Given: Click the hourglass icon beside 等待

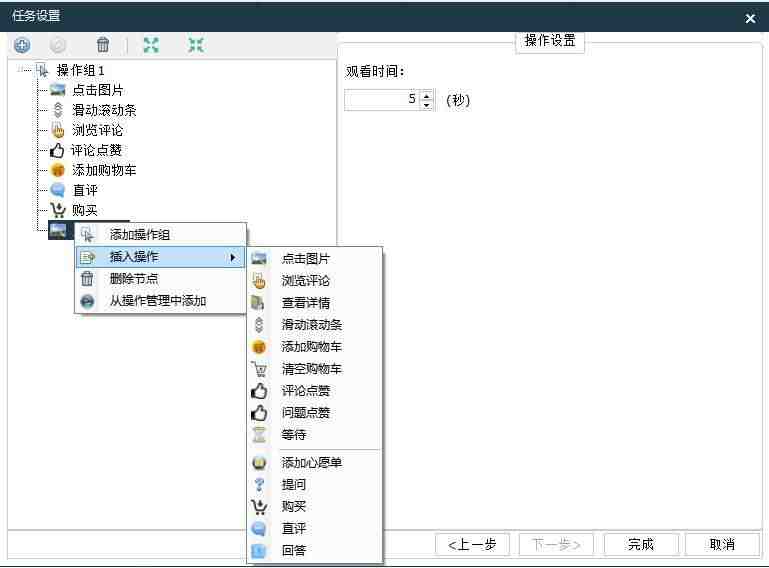Looking at the screenshot, I should pyautogui.click(x=259, y=435).
